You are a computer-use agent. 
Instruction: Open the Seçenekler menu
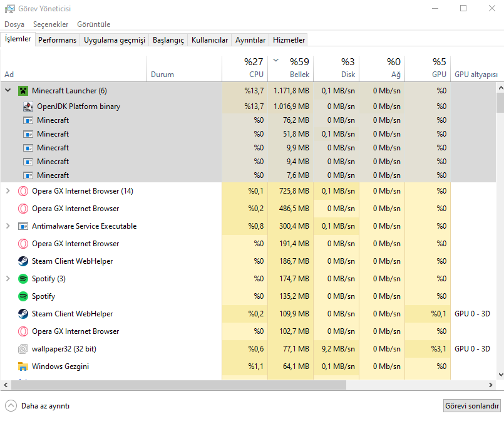click(51, 24)
